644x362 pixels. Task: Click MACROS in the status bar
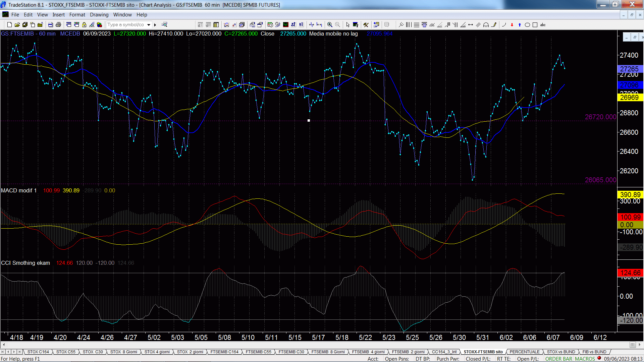pyautogui.click(x=585, y=359)
